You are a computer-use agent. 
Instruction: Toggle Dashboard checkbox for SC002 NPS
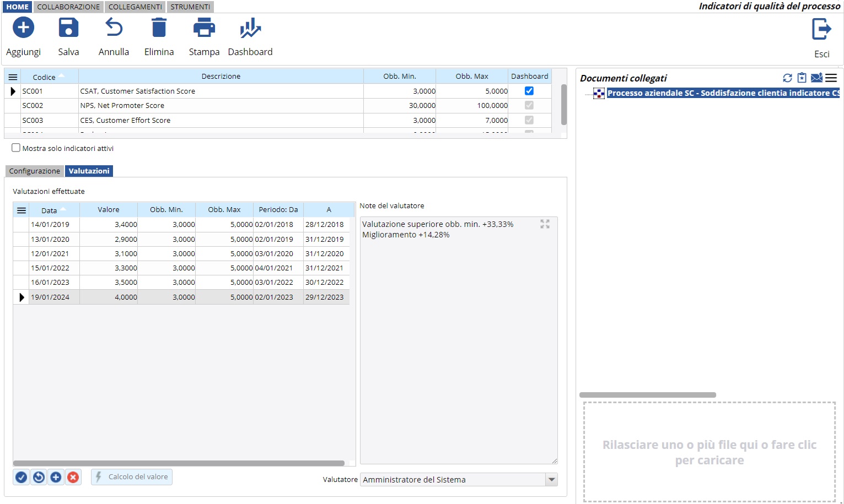[529, 105]
